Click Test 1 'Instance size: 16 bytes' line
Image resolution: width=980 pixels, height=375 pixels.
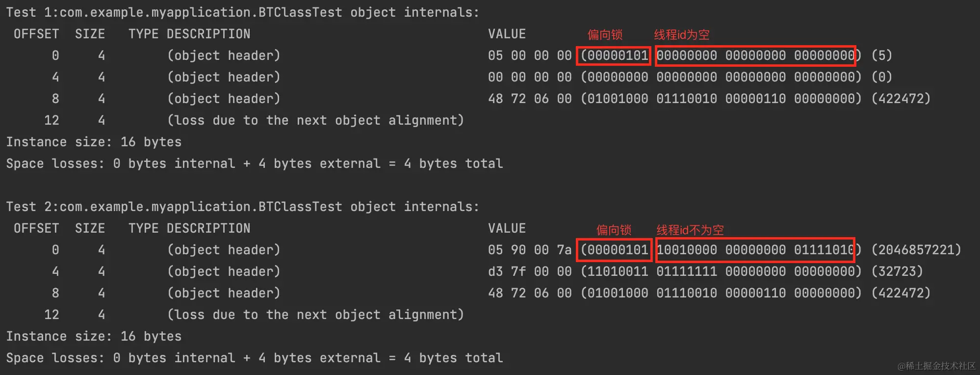pos(94,142)
